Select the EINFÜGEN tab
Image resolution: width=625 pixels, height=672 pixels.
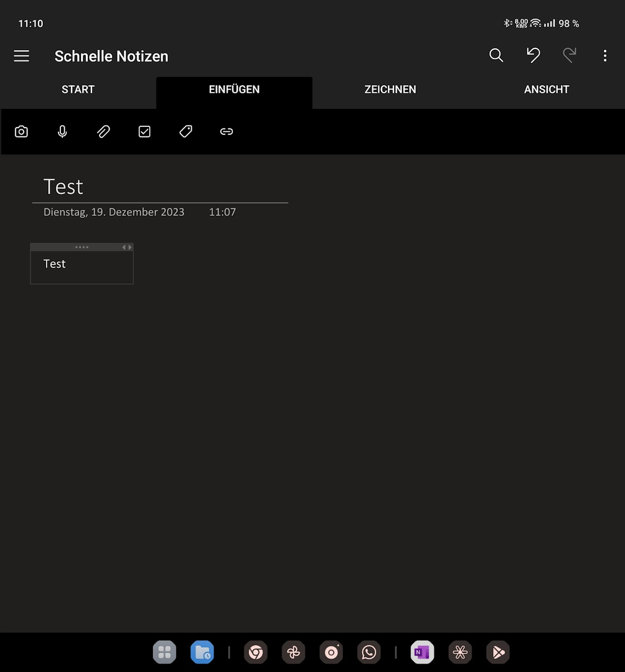(234, 90)
